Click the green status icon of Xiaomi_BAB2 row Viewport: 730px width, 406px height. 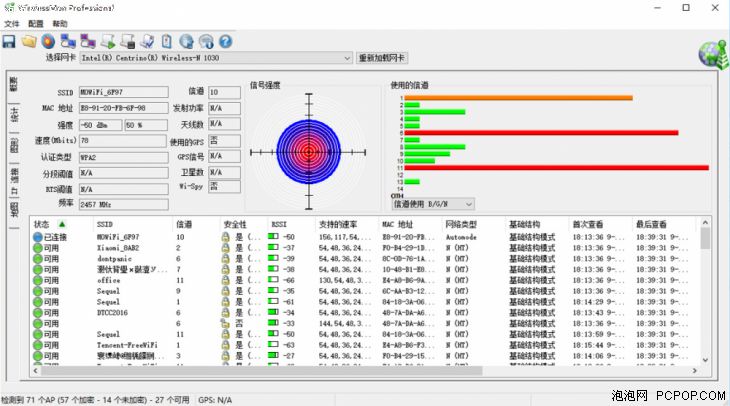[x=38, y=248]
